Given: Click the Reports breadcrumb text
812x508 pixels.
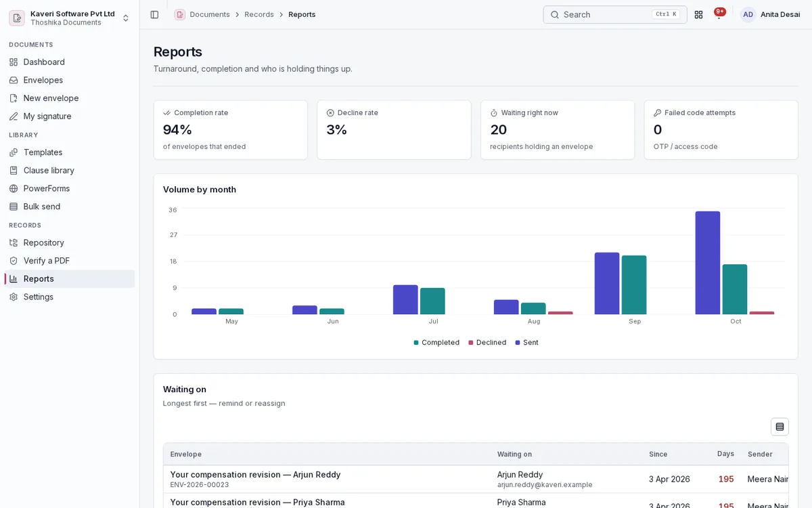Looking at the screenshot, I should pos(302,14).
